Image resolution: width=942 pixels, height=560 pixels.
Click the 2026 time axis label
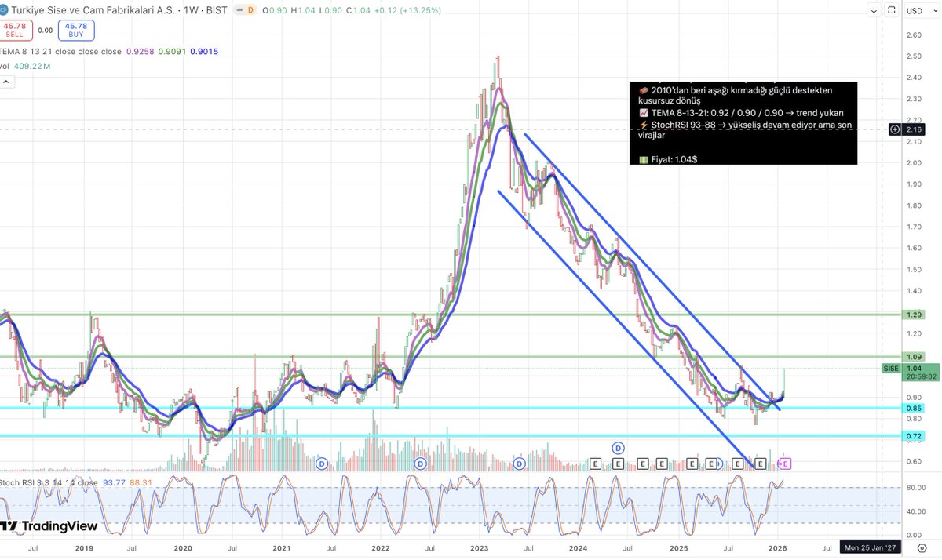point(776,547)
